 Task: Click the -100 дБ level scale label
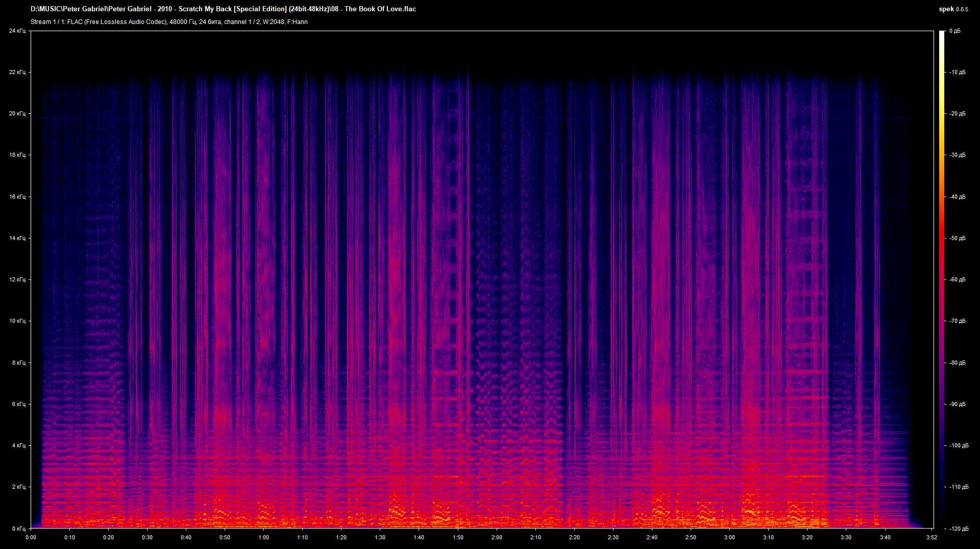(x=959, y=446)
